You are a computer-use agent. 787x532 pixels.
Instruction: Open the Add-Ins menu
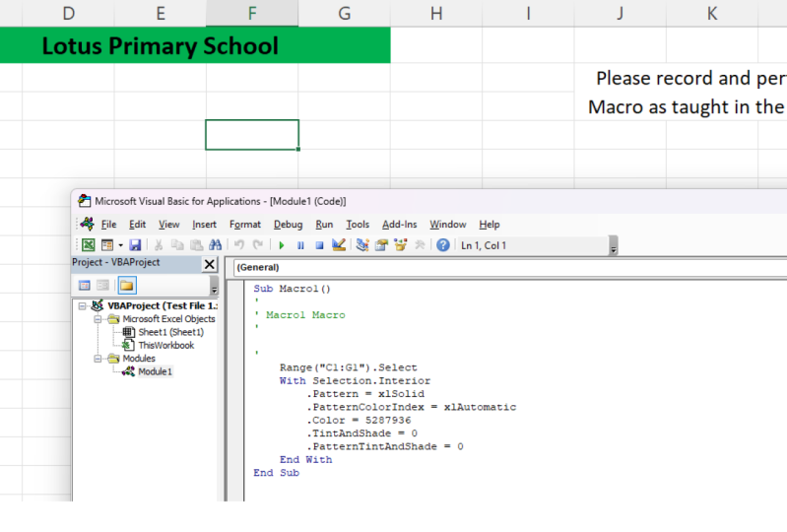(x=400, y=225)
